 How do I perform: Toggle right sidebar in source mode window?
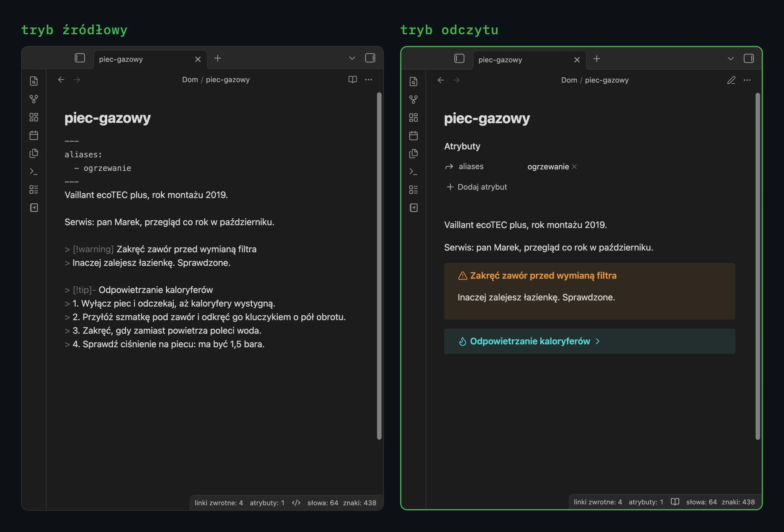tap(370, 58)
